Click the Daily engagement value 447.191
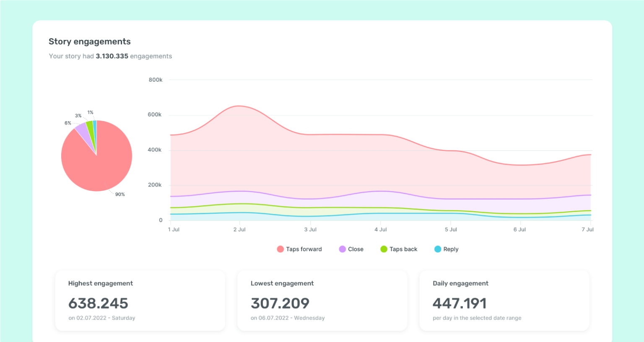This screenshot has width=644, height=342. [460, 303]
